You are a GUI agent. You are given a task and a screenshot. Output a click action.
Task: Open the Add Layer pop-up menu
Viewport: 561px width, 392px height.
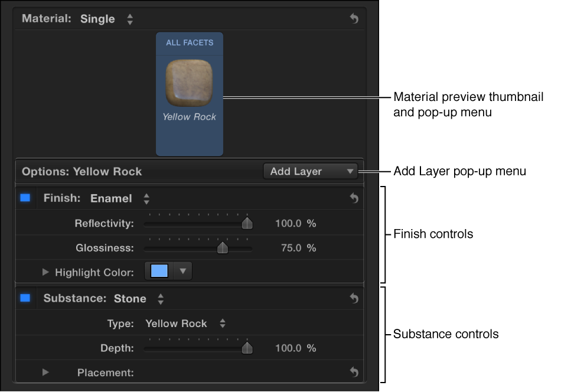pyautogui.click(x=311, y=171)
